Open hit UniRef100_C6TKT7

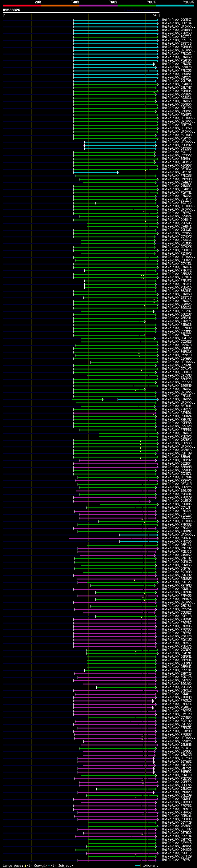pyautogui.click(x=177, y=200)
